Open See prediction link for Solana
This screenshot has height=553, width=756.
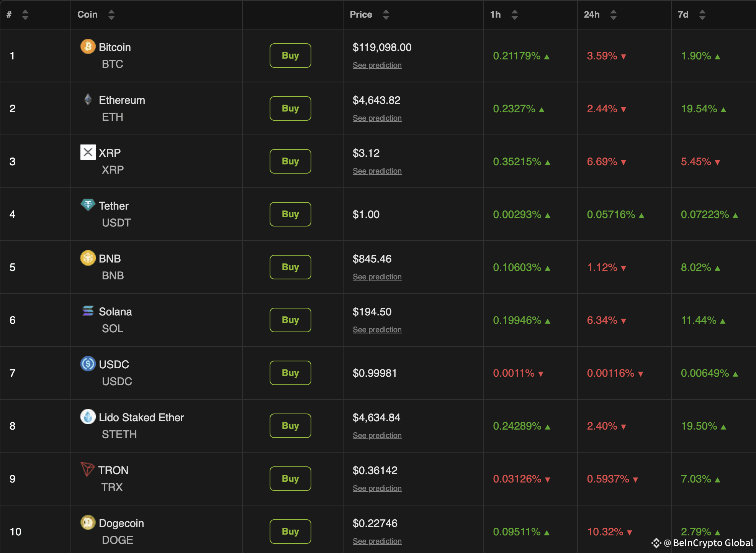point(377,330)
